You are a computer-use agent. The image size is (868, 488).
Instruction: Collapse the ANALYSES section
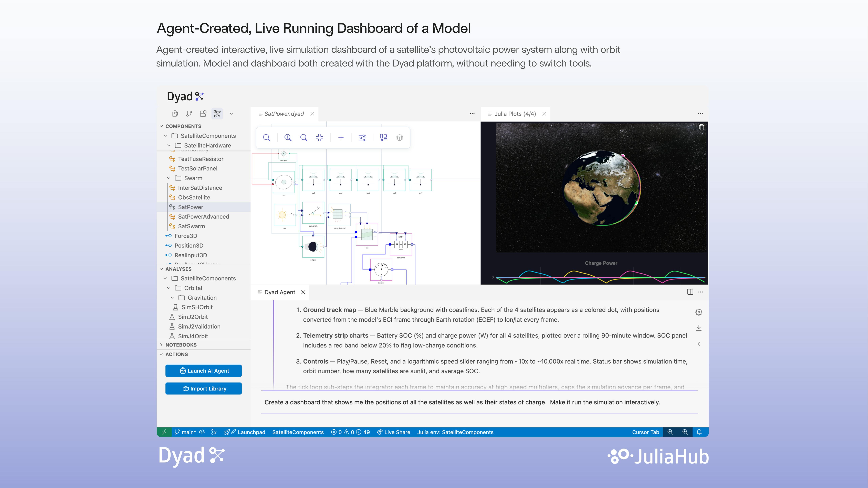[x=161, y=269]
